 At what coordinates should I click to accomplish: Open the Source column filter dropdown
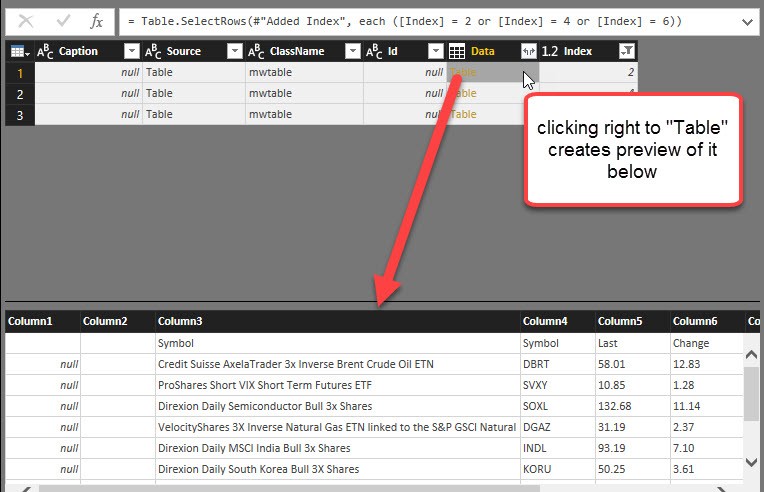(235, 51)
